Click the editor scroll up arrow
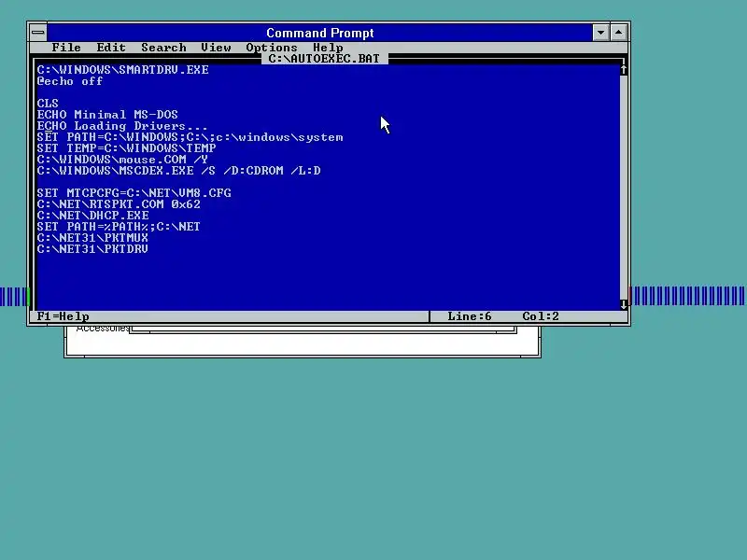747x560 pixels. (x=624, y=69)
